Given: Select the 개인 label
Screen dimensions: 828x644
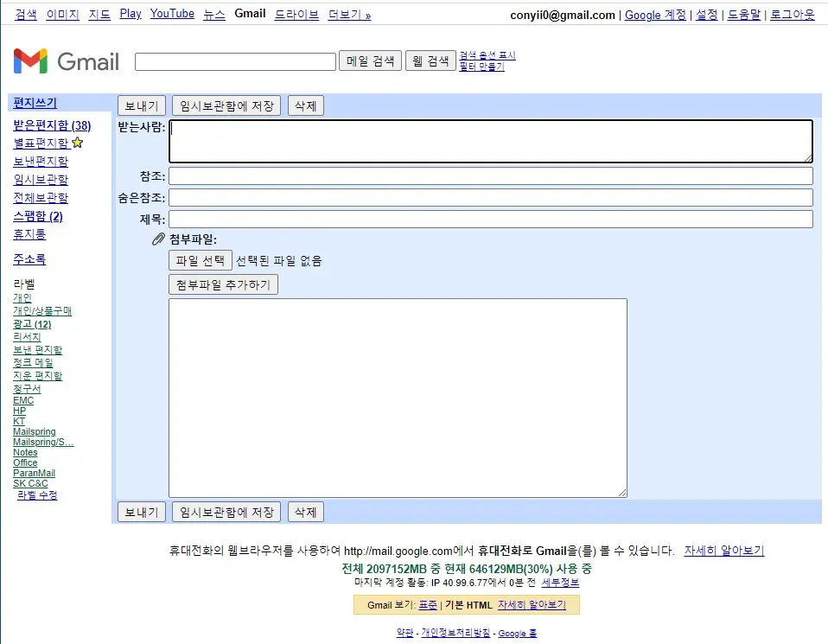Looking at the screenshot, I should tap(22, 298).
